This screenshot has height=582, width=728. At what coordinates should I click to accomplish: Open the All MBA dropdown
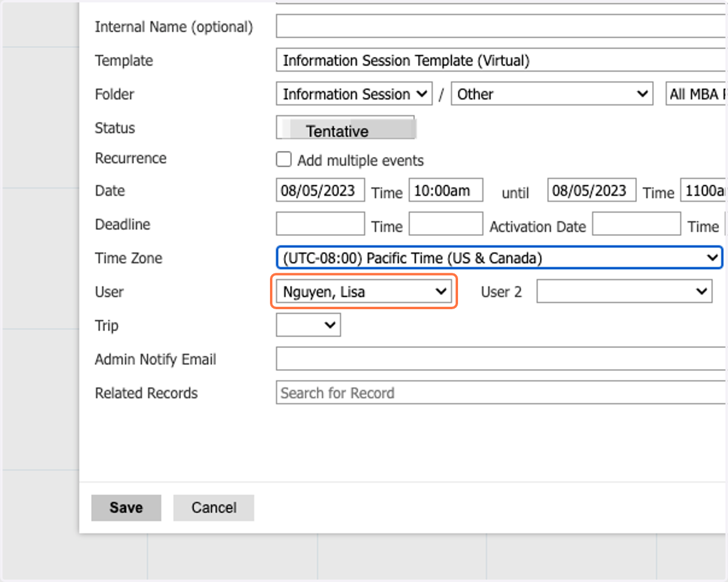[x=696, y=94]
